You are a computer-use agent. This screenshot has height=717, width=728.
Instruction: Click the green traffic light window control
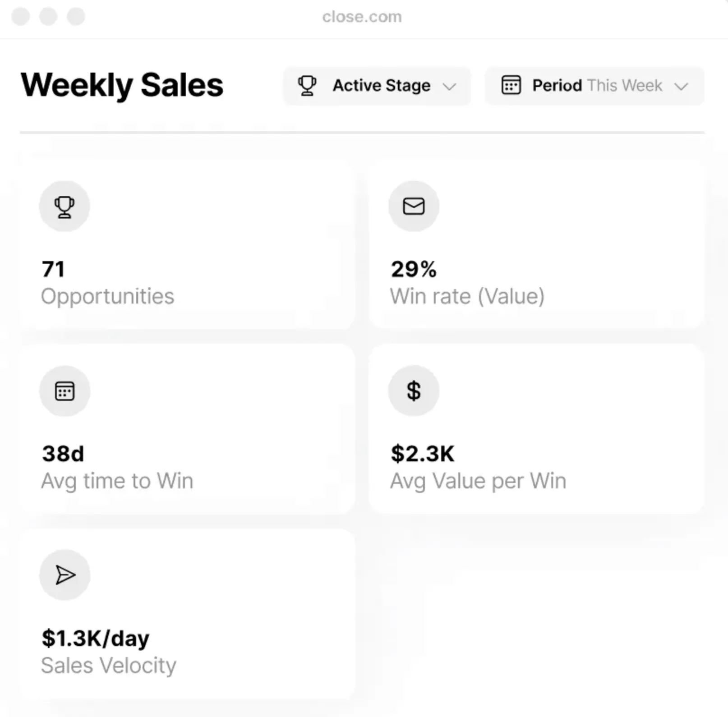click(77, 17)
